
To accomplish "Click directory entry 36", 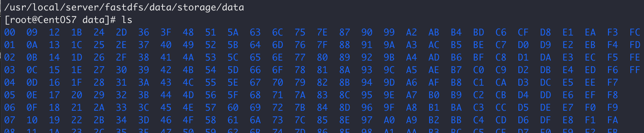I will (x=144, y=32).
